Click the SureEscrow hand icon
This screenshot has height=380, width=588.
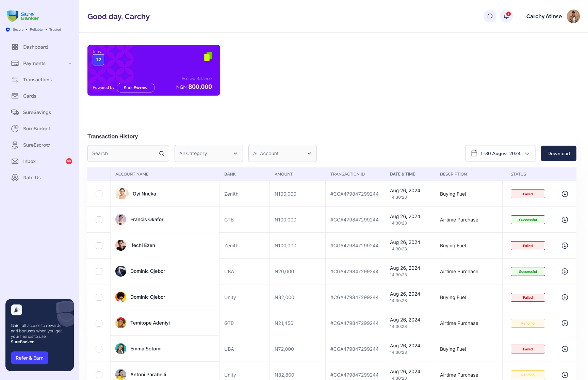point(15,145)
